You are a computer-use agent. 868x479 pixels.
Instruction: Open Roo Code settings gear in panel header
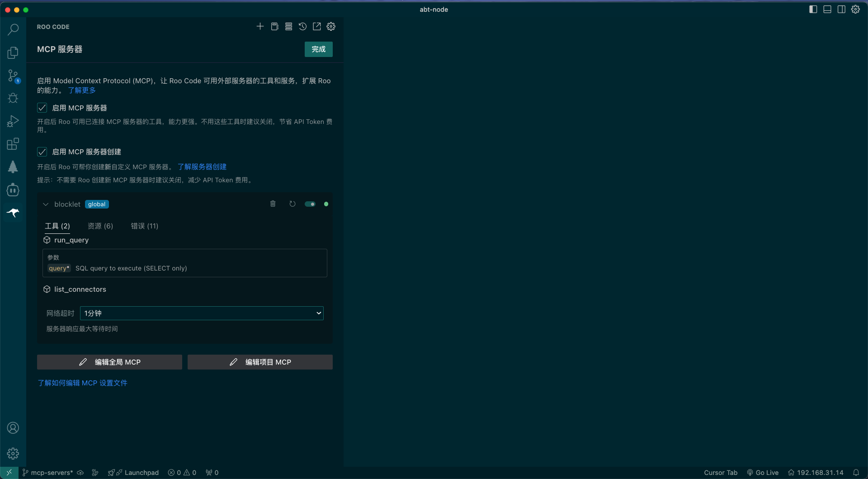tap(331, 27)
